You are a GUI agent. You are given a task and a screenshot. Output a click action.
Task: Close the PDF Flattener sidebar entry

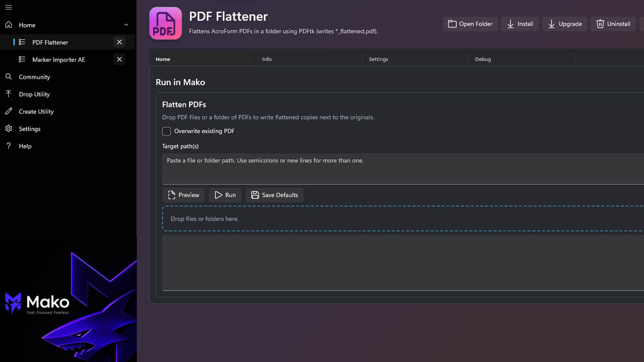(x=119, y=42)
